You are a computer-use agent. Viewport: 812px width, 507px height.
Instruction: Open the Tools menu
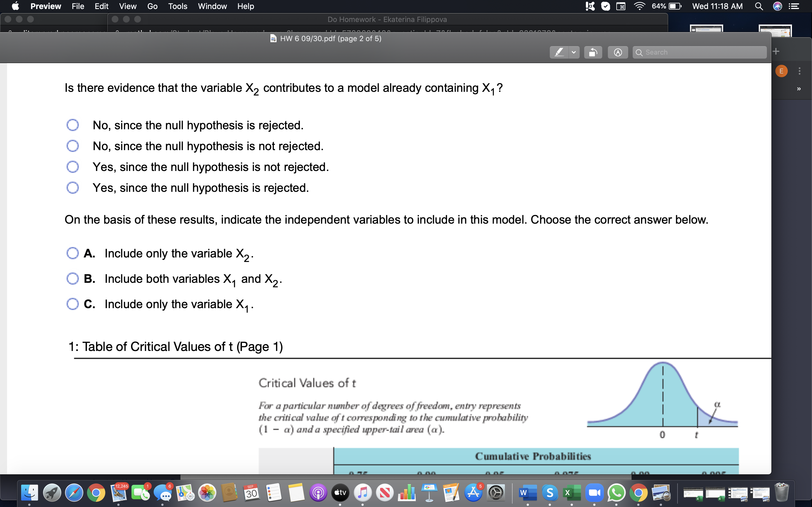[178, 6]
